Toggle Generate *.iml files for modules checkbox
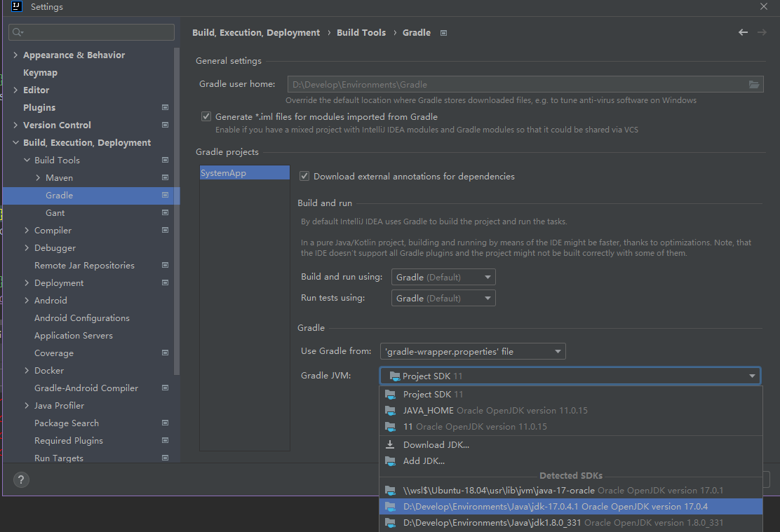The image size is (780, 532). click(x=206, y=117)
